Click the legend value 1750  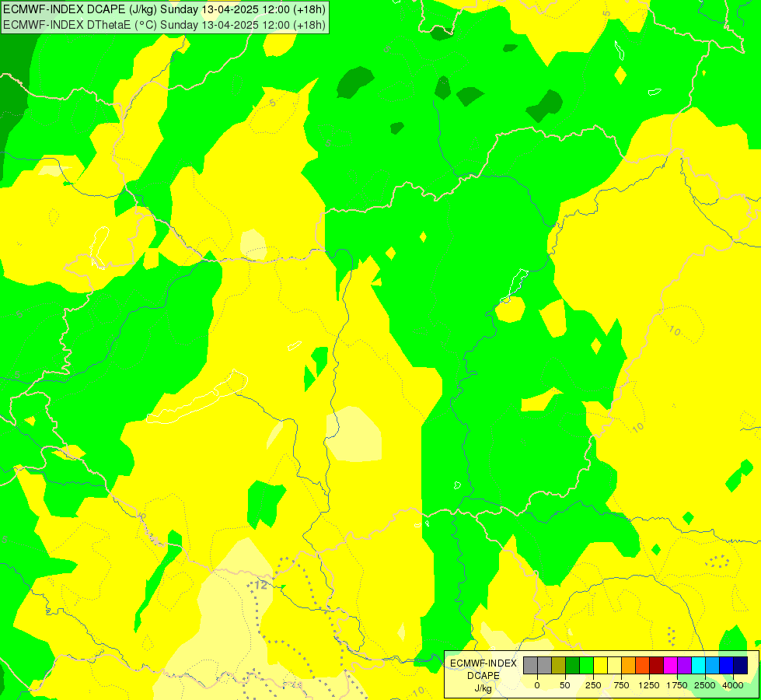pos(677,685)
